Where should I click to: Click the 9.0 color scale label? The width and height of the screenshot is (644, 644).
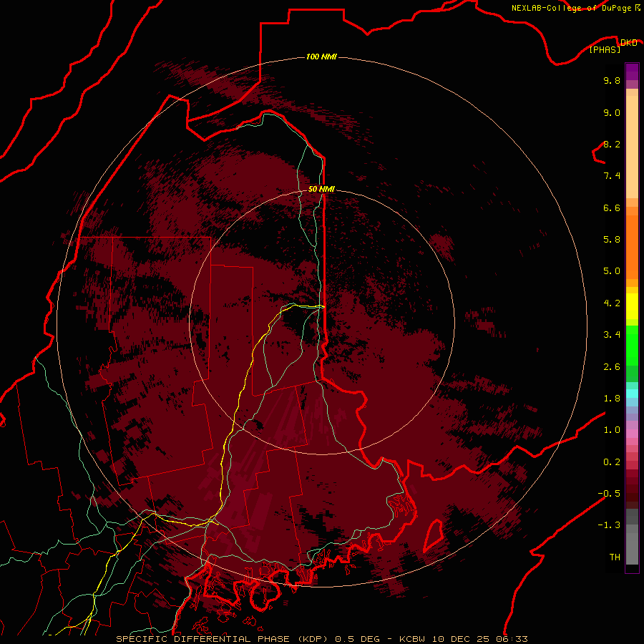[x=612, y=112]
